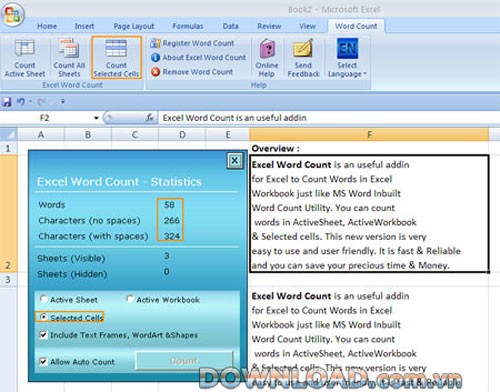Click the Count button in dialog
The width and height of the screenshot is (500, 392).
click(x=184, y=361)
